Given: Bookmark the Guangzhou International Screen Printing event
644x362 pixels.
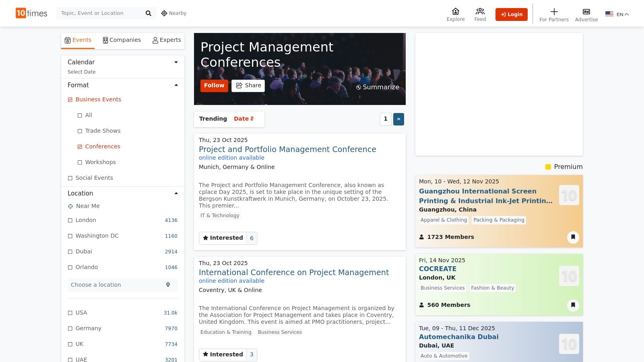Looking at the screenshot, I should point(573,237).
